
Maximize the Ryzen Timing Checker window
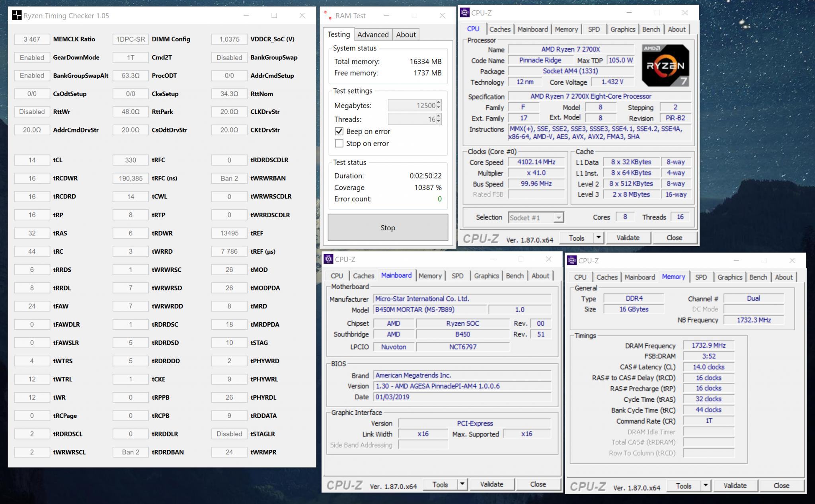pos(274,16)
